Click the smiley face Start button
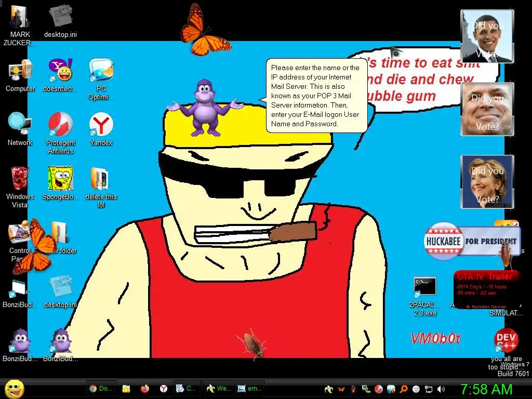 (15, 389)
